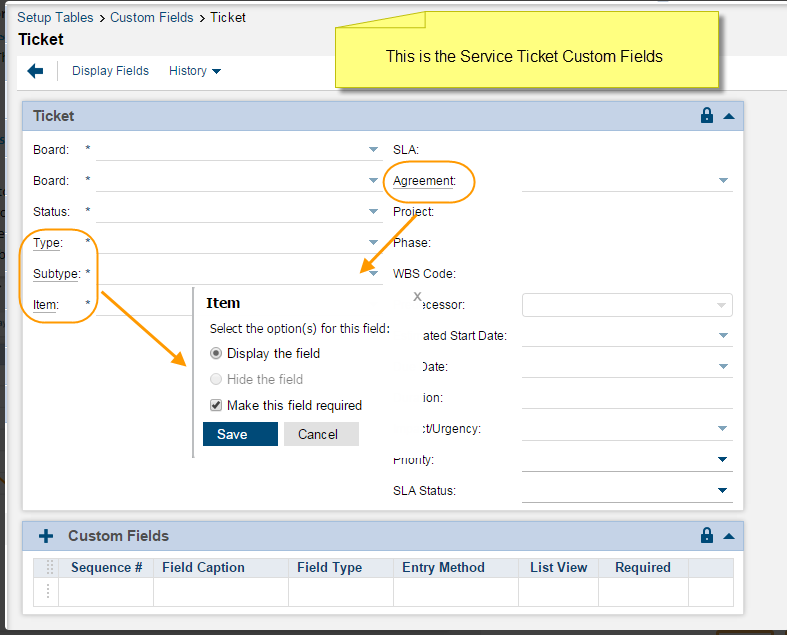Select Hide the field radio option
Image resolution: width=787 pixels, height=635 pixels.
pos(216,379)
